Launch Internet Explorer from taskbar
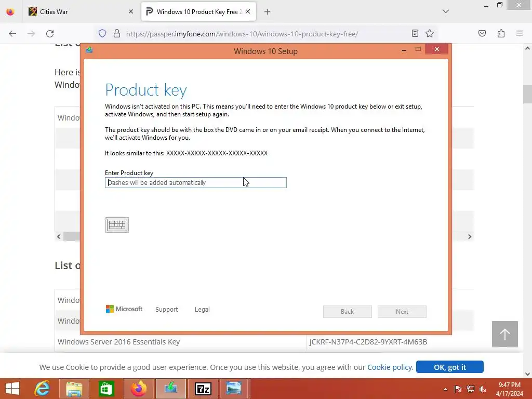Screen dimensions: 532x399 click(43, 389)
